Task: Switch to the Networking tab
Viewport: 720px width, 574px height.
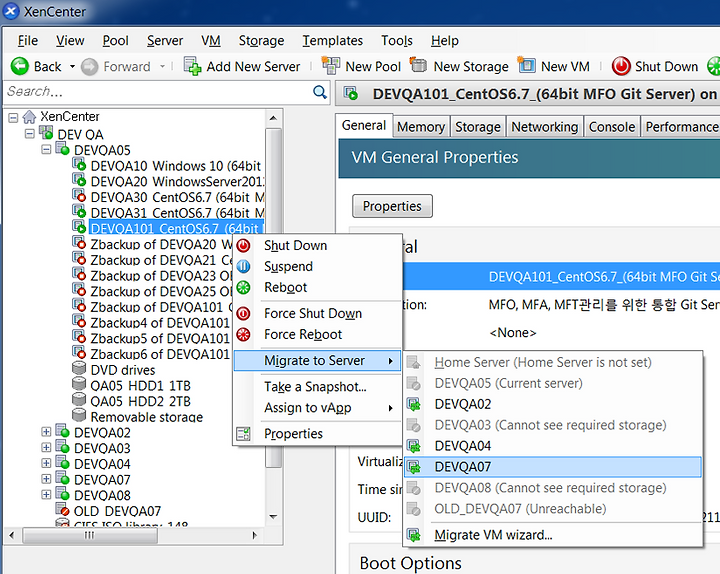Action: pos(545,127)
